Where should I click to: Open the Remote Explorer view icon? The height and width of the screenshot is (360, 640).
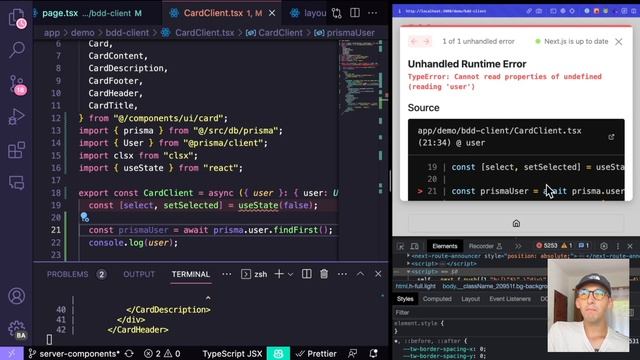(16, 182)
